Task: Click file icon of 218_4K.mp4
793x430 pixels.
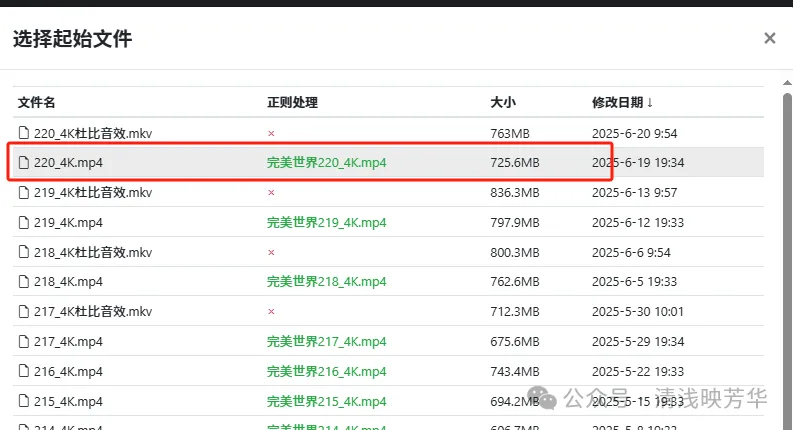Action: tap(24, 281)
